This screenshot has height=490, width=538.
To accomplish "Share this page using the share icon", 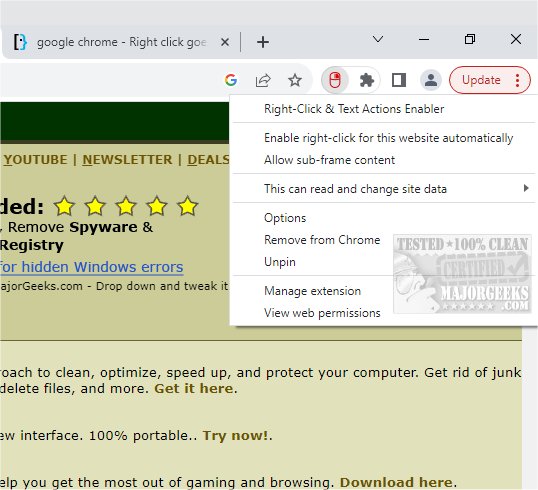I will point(263,80).
